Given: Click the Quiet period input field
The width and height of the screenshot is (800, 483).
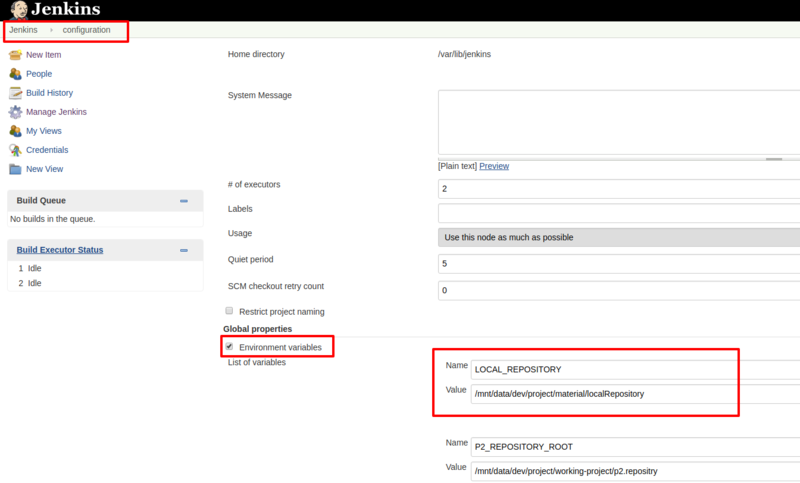Looking at the screenshot, I should click(619, 264).
